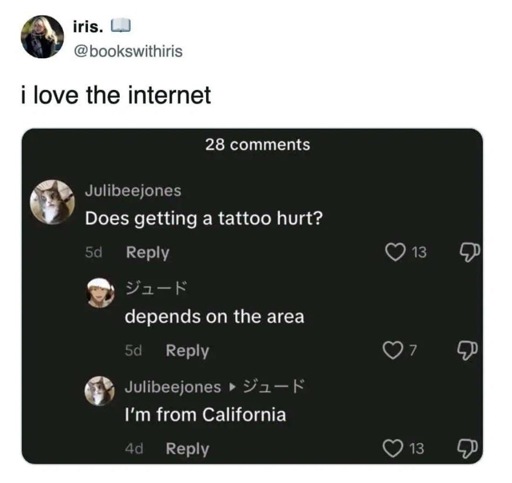Image resolution: width=512 pixels, height=483 pixels.
Task: Dislike the "I'm from California" reply
Action: [467, 449]
